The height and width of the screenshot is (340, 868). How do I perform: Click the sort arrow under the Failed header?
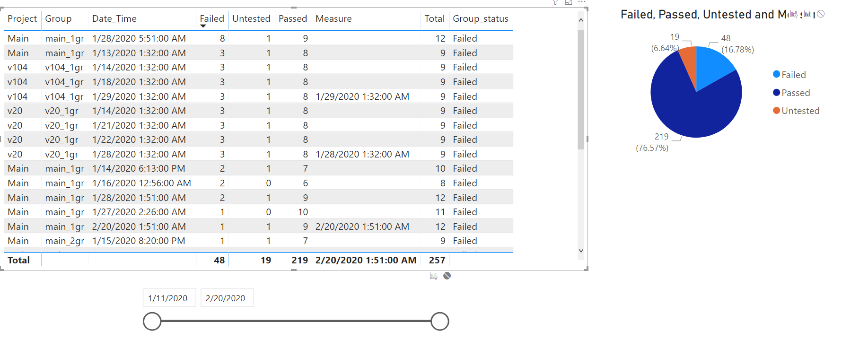click(x=203, y=26)
